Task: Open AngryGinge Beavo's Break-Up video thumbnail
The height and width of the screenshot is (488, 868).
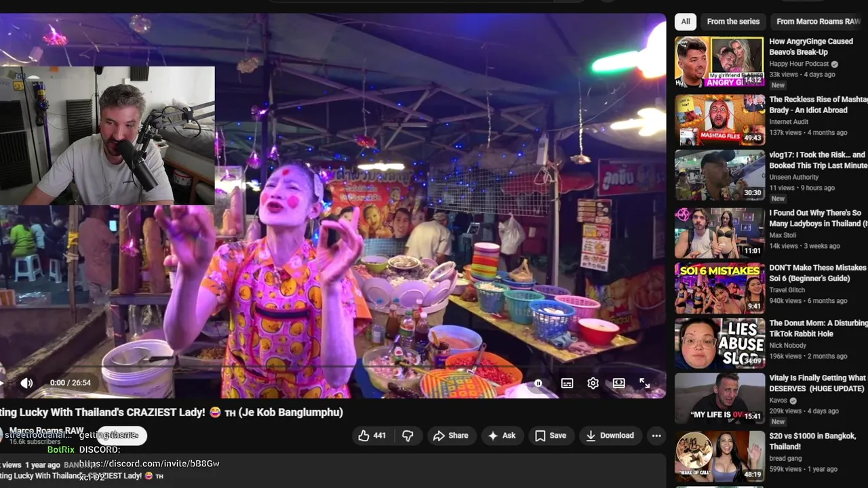Action: tap(719, 62)
